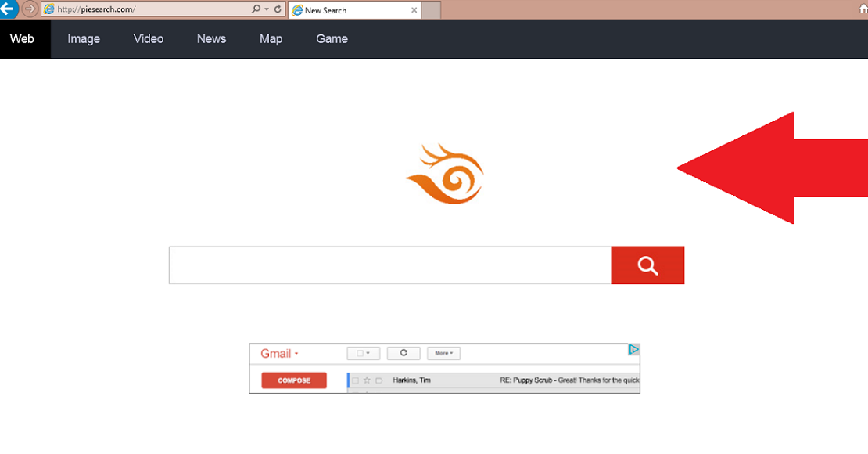Switch to Image search
868x454 pixels.
[x=84, y=39]
